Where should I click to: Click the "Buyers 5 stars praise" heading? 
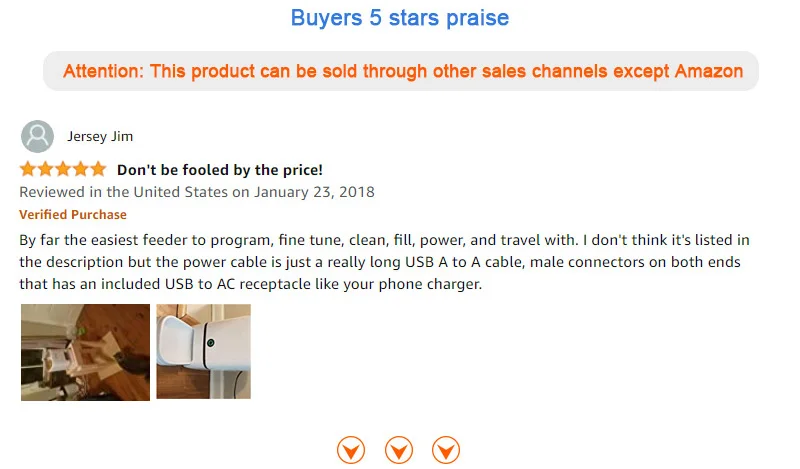[399, 18]
